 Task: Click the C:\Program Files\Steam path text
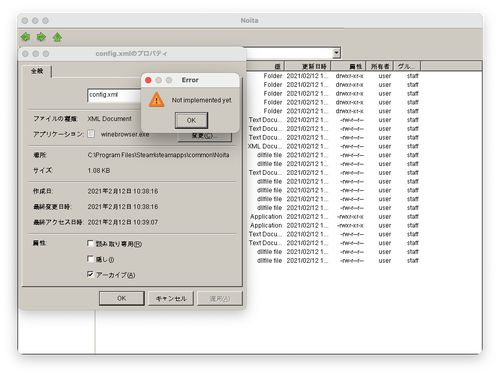158,155
